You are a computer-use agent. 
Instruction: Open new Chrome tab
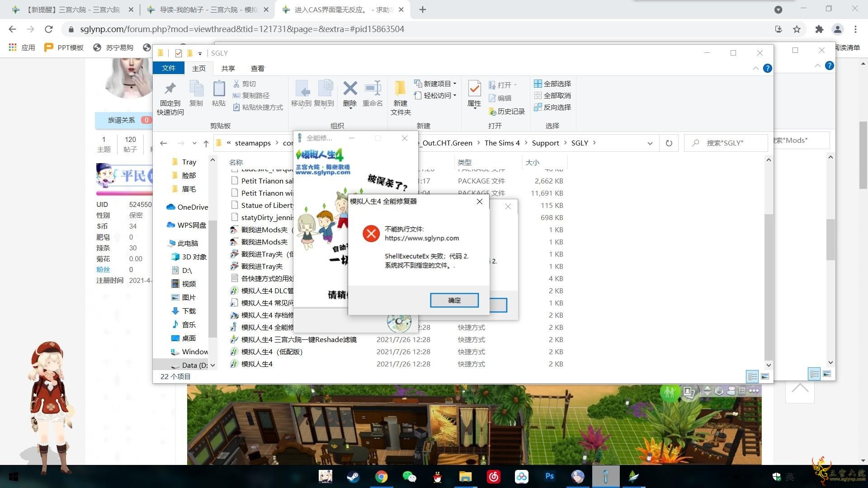pos(423,9)
